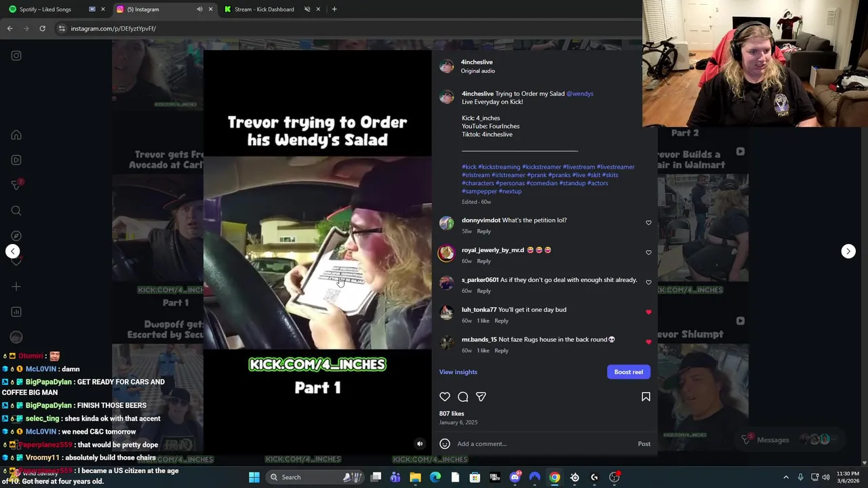Click the playing reel video
The height and width of the screenshot is (488, 868).
[x=317, y=253]
